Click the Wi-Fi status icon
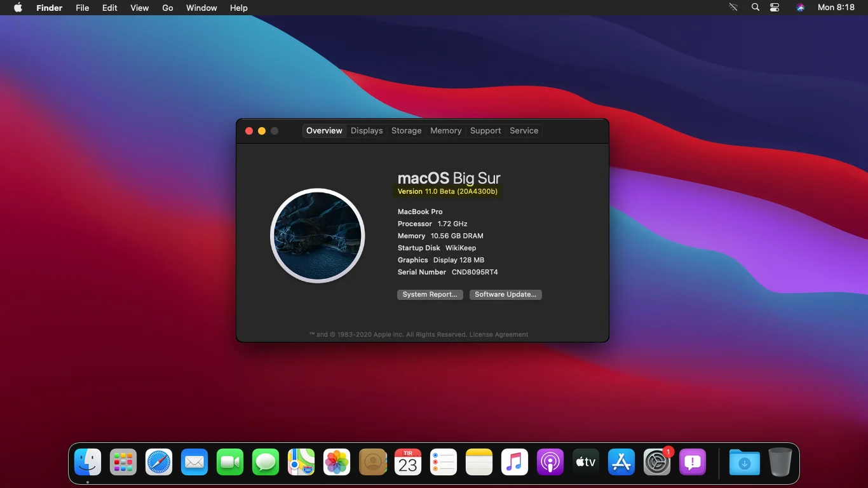868x488 pixels. (x=733, y=8)
